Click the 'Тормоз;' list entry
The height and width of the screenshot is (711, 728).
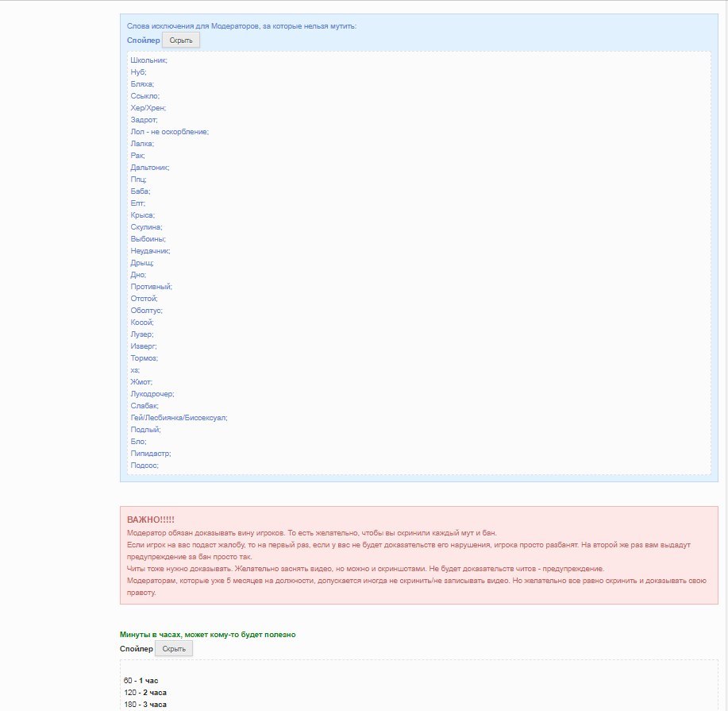(144, 357)
